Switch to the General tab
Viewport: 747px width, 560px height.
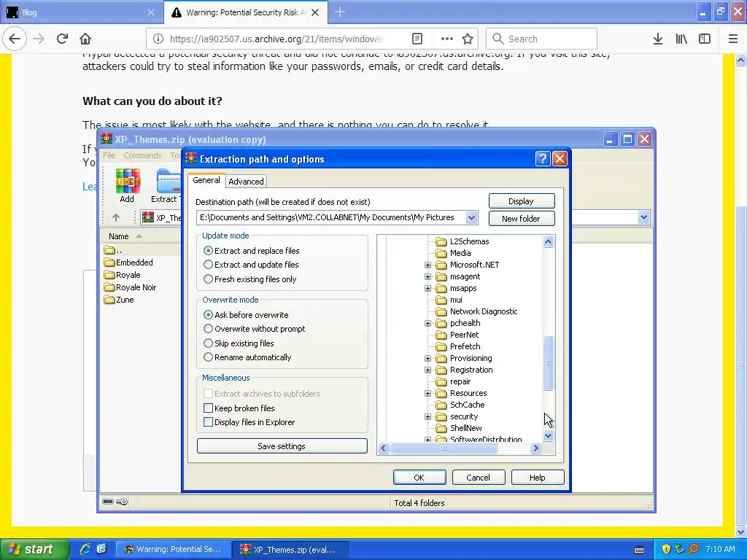point(206,180)
